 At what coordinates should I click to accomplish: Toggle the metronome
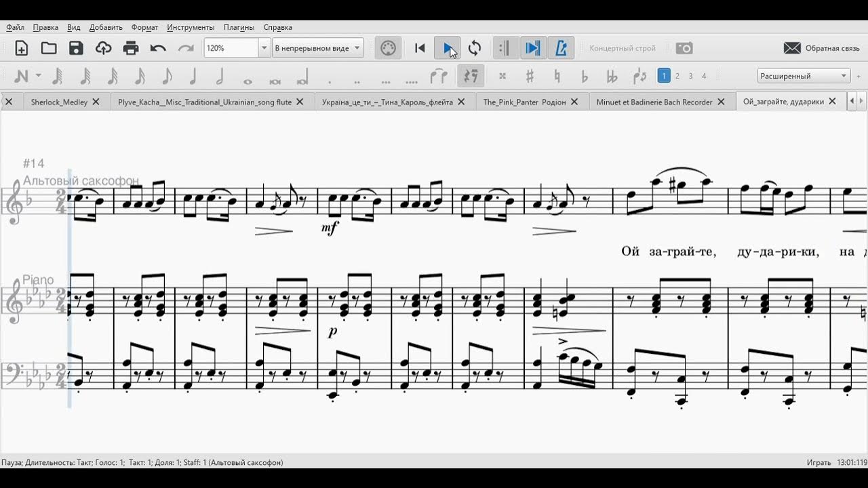click(x=561, y=48)
